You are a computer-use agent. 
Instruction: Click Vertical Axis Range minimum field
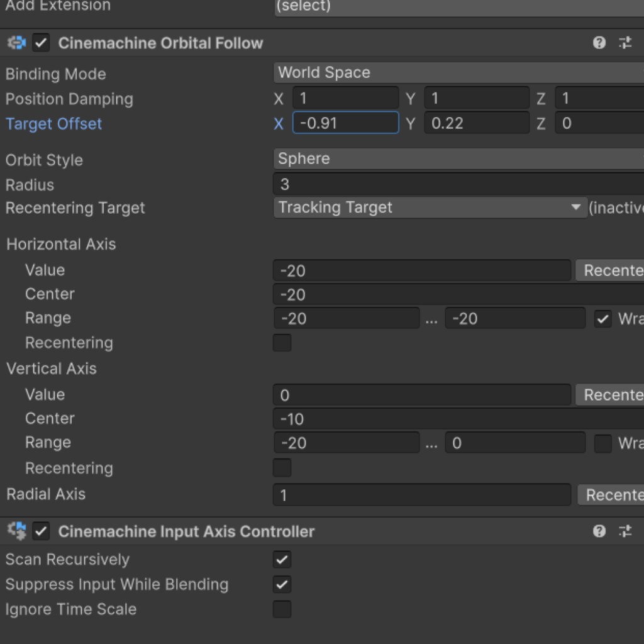coord(347,443)
